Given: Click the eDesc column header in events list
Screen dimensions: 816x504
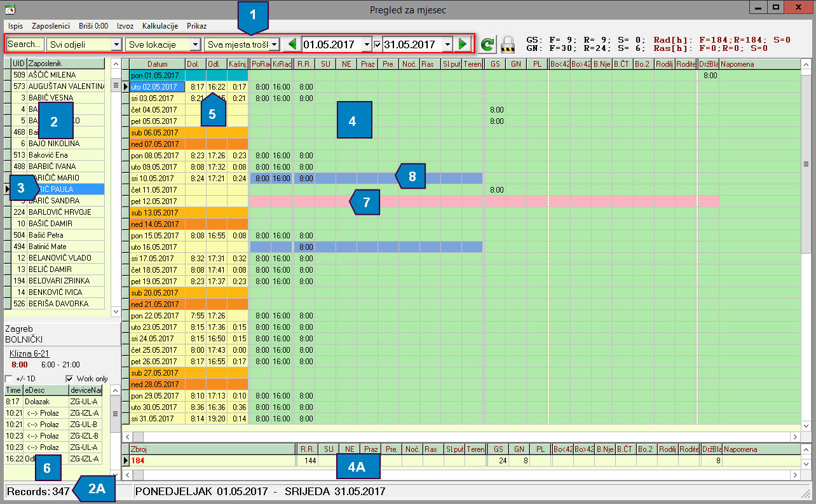Looking at the screenshot, I should tap(46, 390).
